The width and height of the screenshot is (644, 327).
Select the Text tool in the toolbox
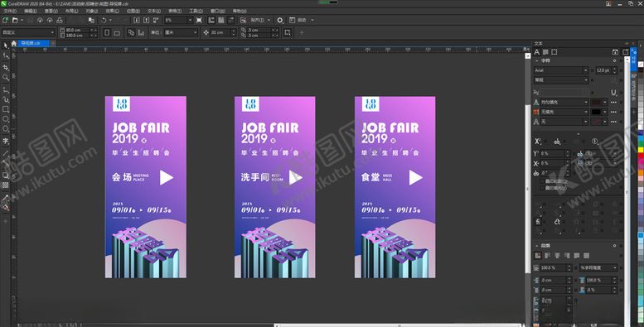pyautogui.click(x=6, y=141)
